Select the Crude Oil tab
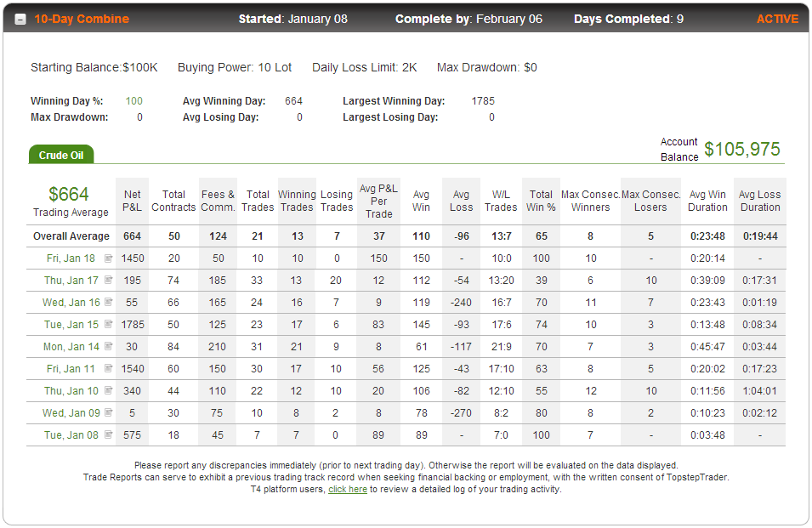Viewport: 812px width, 528px height. coord(61,155)
